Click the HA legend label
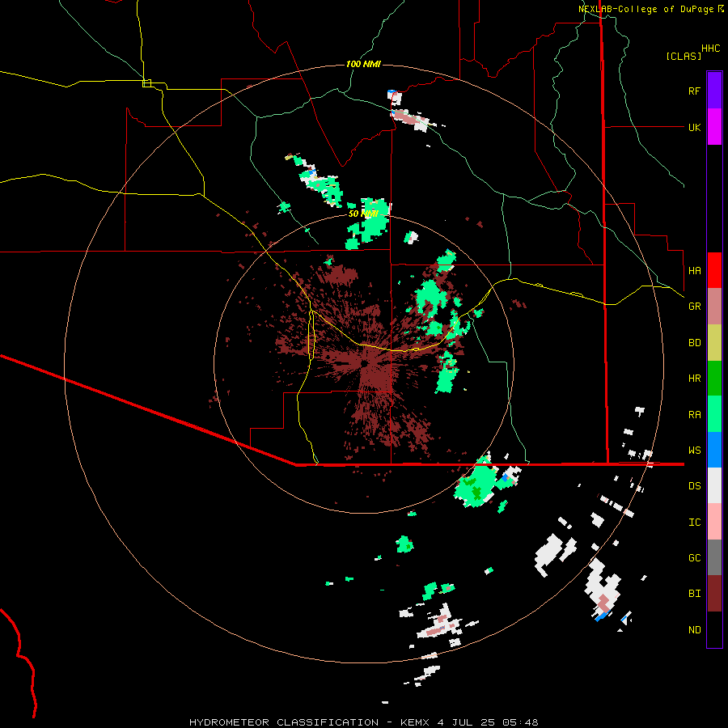Viewport: 728px width, 728px height. click(x=694, y=270)
